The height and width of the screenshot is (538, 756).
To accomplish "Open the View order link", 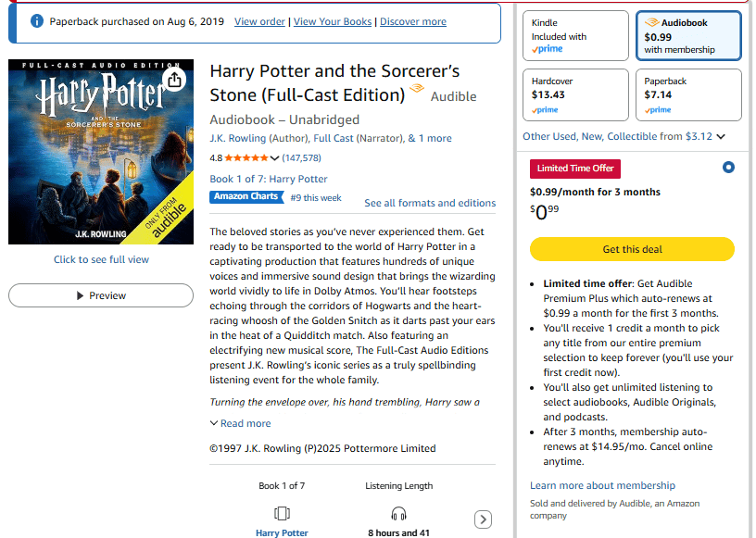I will click(259, 21).
